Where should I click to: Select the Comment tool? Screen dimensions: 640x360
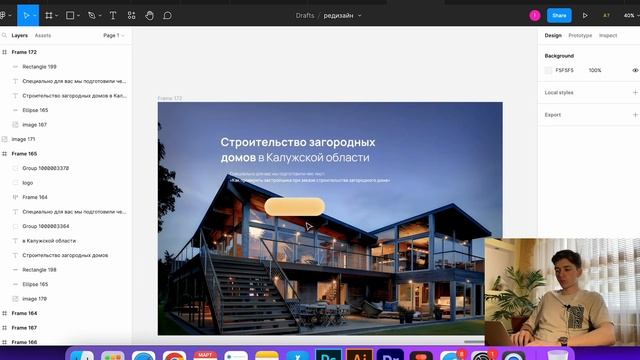(167, 16)
